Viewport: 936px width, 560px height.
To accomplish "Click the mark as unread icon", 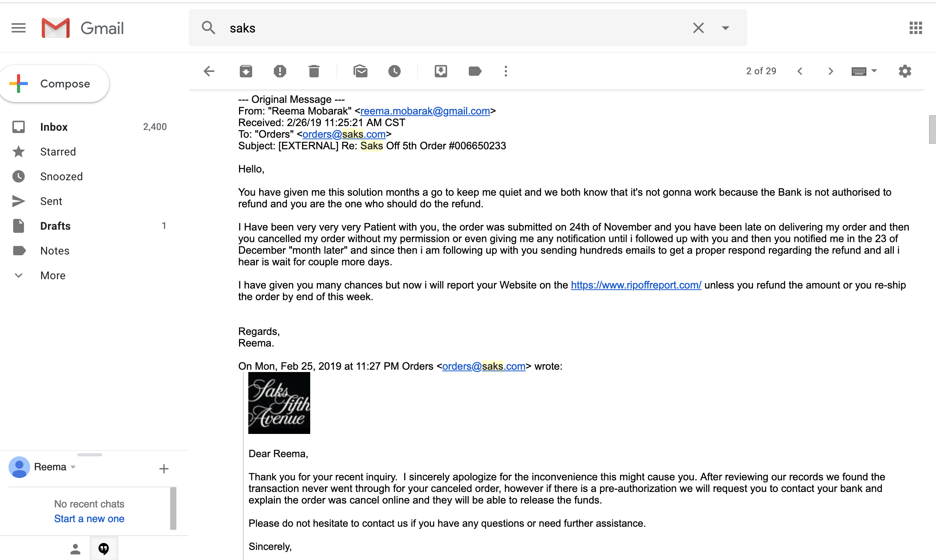I will pyautogui.click(x=361, y=71).
